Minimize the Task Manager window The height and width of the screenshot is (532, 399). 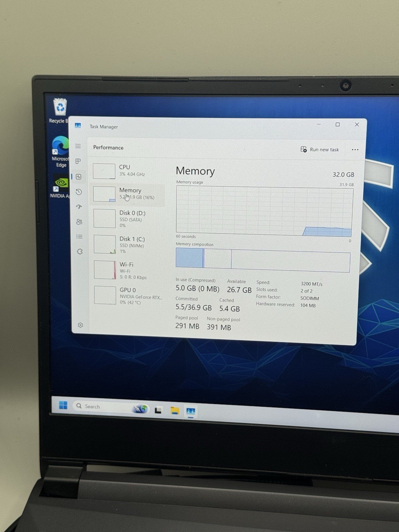click(319, 124)
